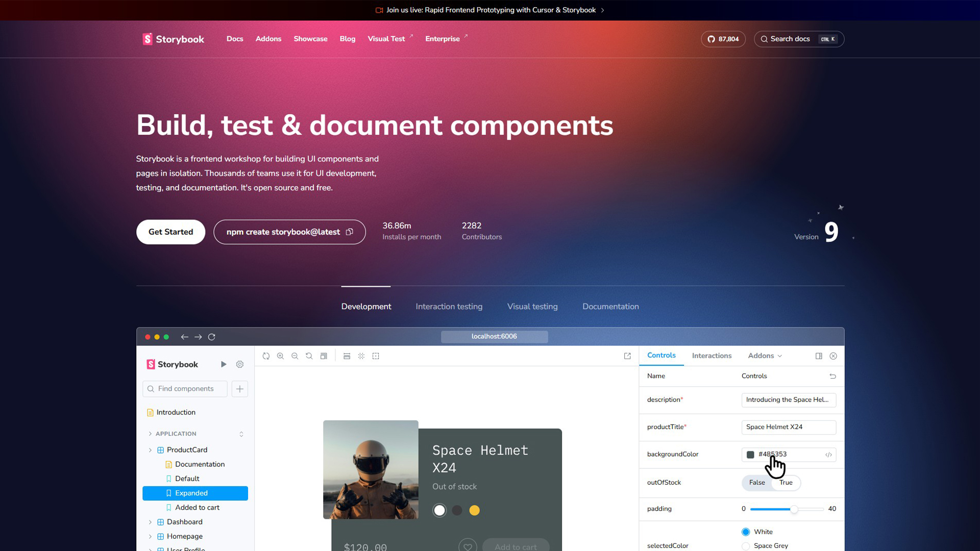980x551 pixels.
Task: Click the zoom out icon in the canvas toolbar
Action: pyautogui.click(x=295, y=356)
